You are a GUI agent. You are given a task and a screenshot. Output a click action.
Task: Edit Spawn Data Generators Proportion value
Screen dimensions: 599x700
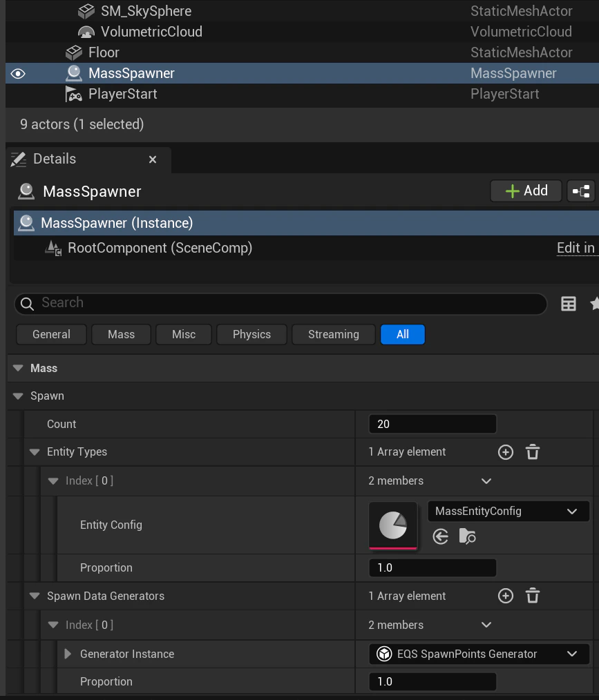432,681
